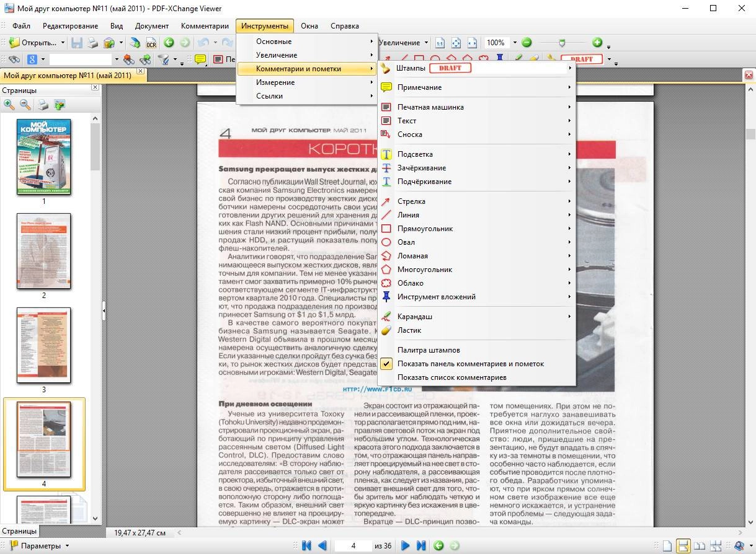The height and width of the screenshot is (554, 756).
Task: Click the Actual size 1:1 icon
Action: tap(440, 43)
